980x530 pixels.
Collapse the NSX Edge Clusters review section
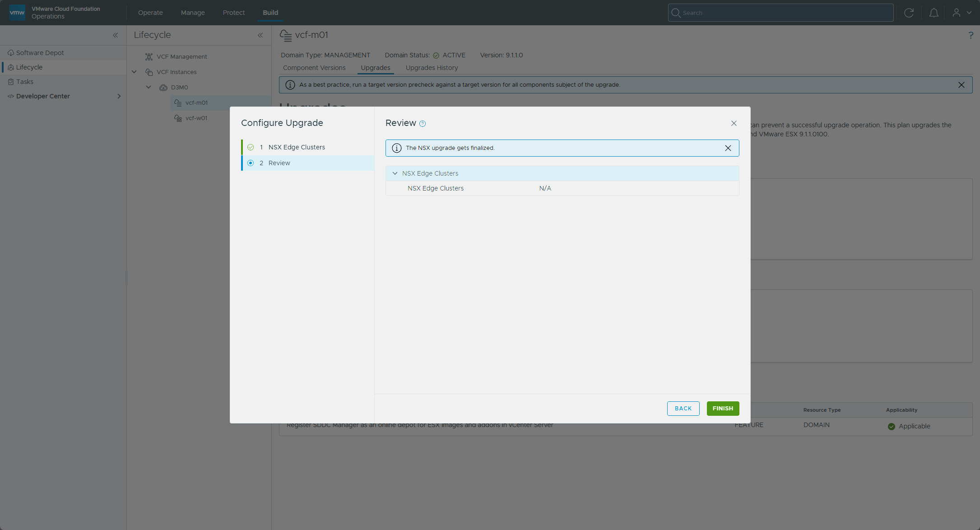tap(395, 173)
